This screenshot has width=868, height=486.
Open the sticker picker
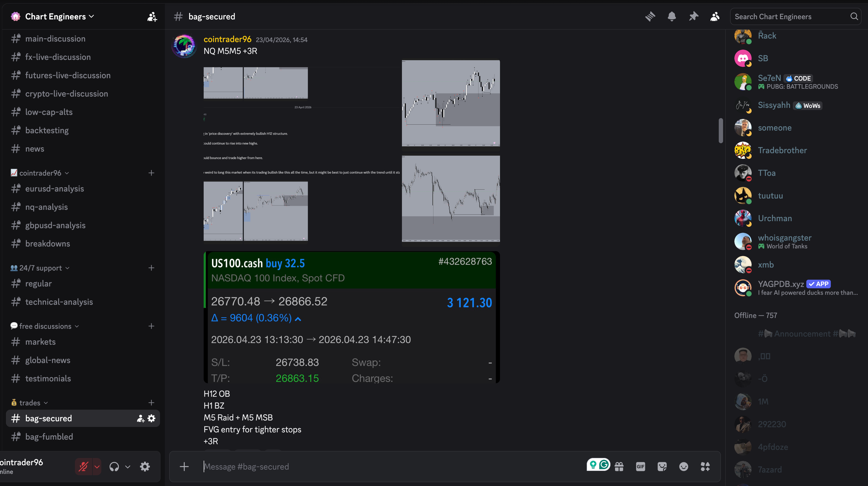click(x=662, y=467)
